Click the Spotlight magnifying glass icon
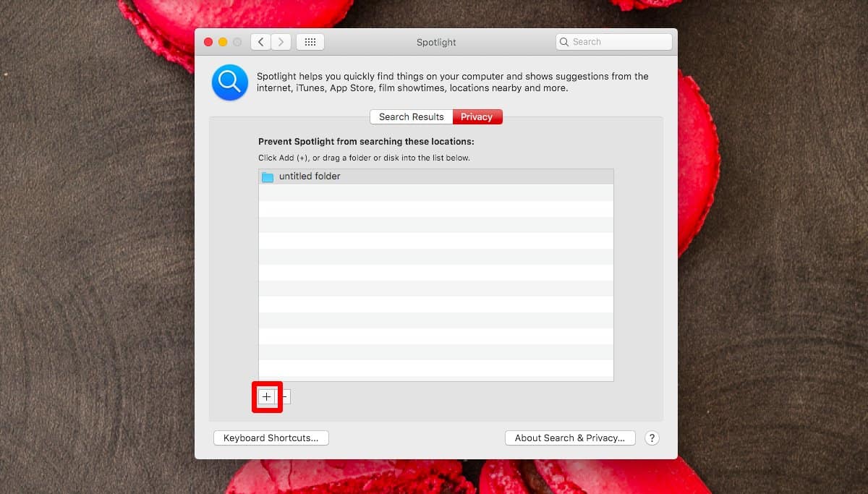This screenshot has height=494, width=868. tap(229, 82)
